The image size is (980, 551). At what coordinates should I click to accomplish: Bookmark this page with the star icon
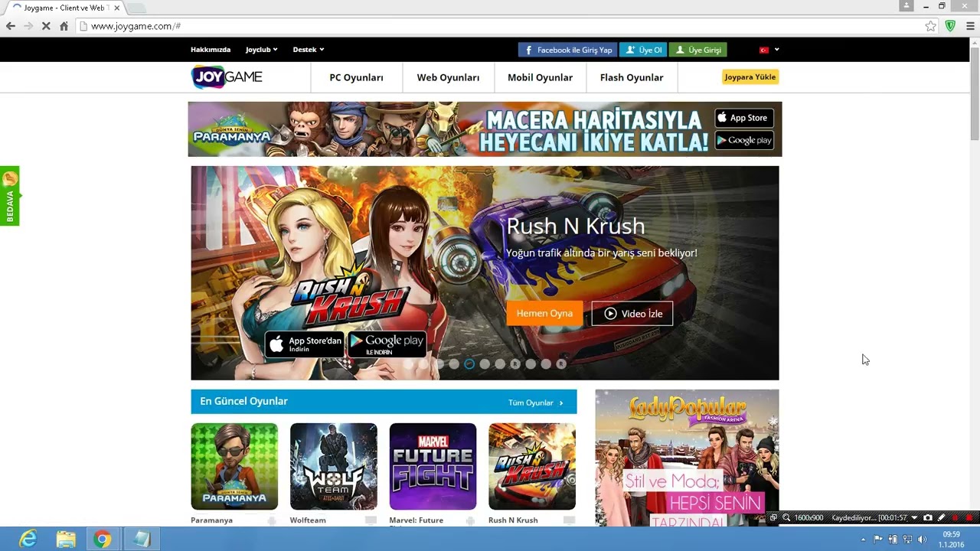(x=930, y=26)
